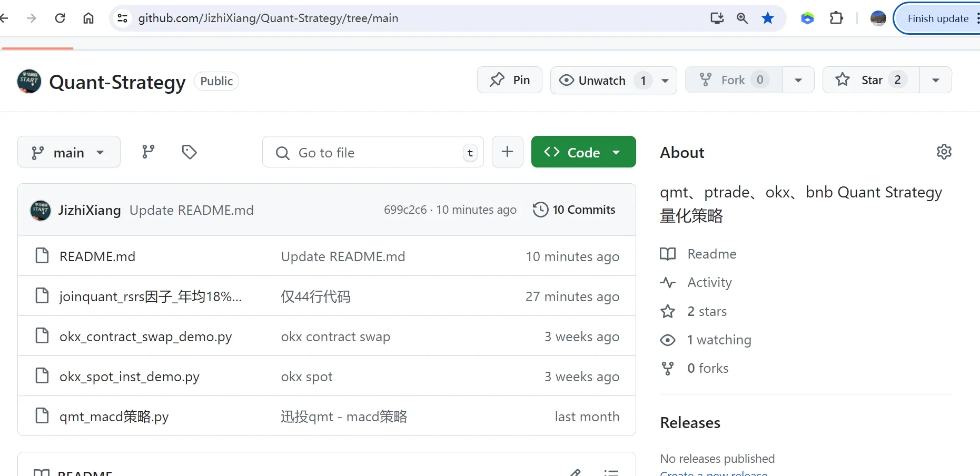This screenshot has height=476, width=980.
Task: Expand the Fork dropdown arrow
Action: coord(798,80)
